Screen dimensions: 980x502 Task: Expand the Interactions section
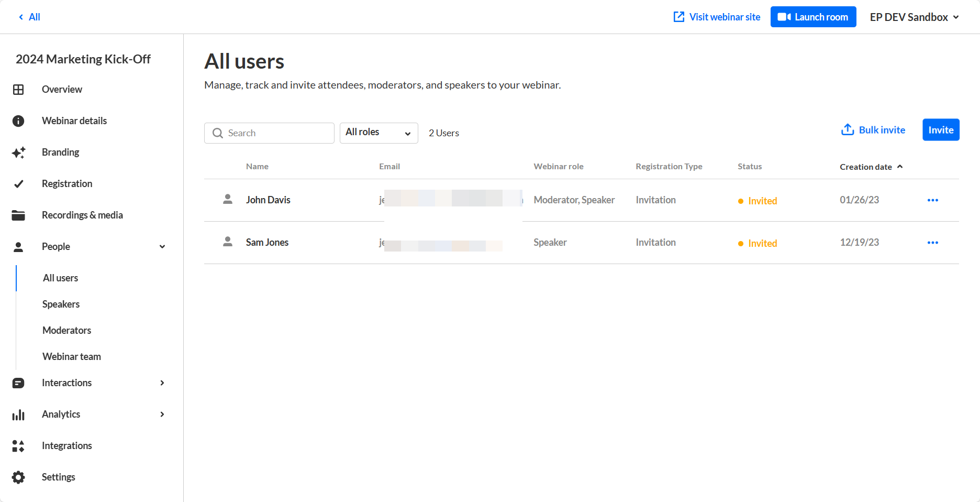click(x=162, y=383)
